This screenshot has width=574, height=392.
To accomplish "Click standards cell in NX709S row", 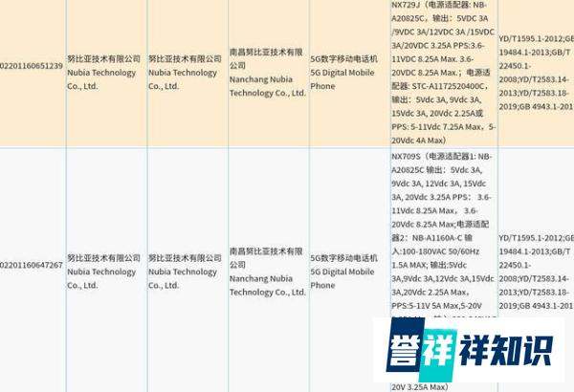I will coord(537,272).
